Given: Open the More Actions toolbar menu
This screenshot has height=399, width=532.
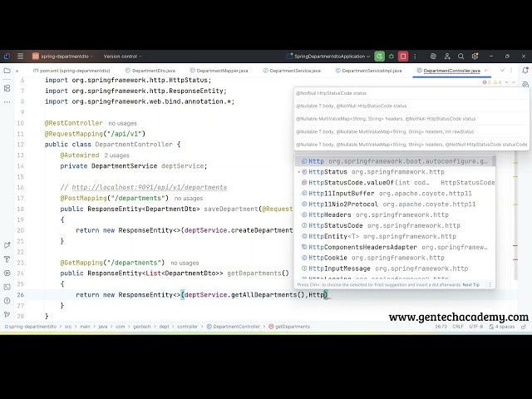Looking at the screenshot, I should point(415,57).
